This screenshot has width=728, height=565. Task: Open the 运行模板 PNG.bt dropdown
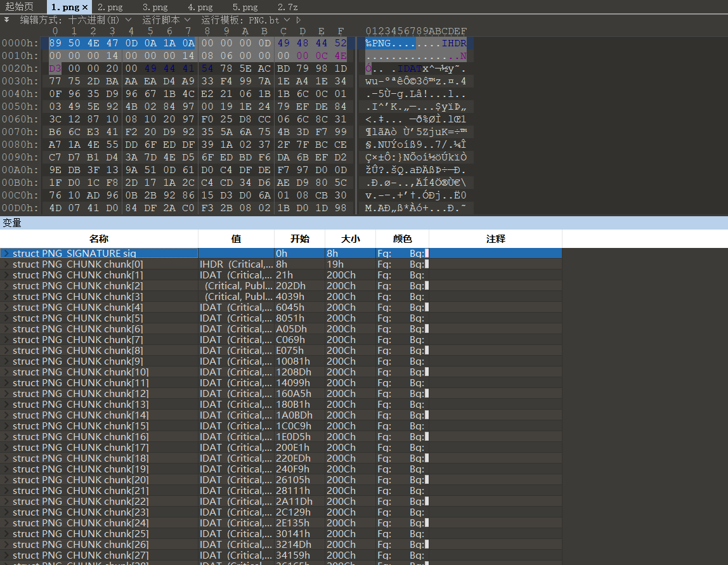pyautogui.click(x=245, y=20)
